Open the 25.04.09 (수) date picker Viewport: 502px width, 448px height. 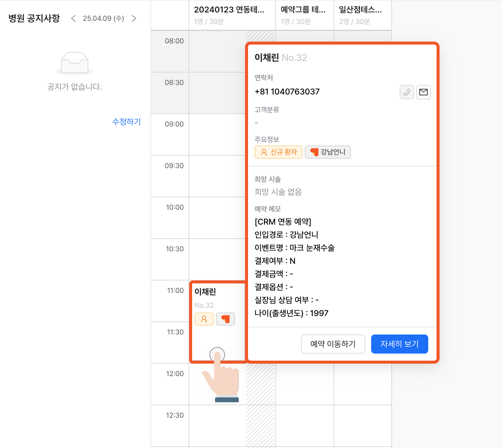coord(103,19)
